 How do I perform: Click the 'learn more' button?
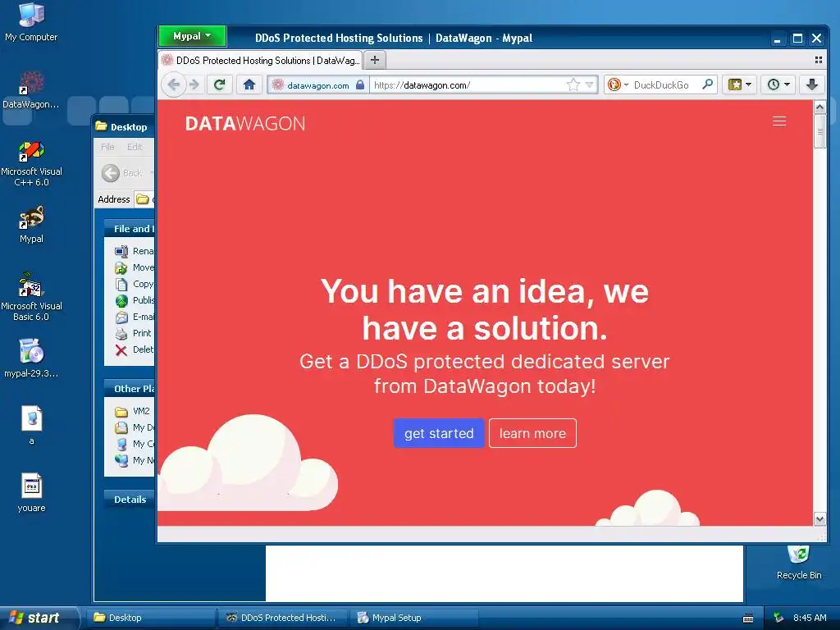[x=532, y=433]
